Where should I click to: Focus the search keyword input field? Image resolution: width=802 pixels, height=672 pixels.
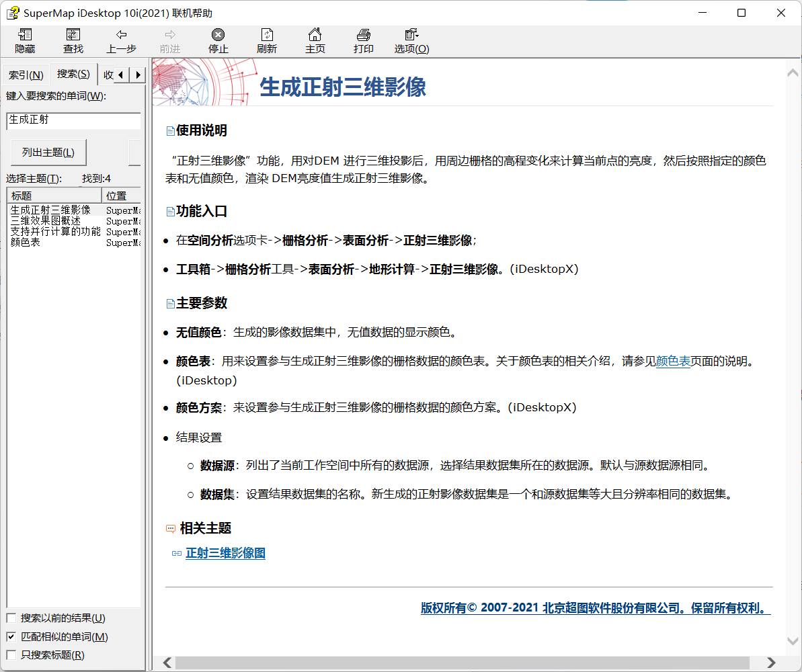click(x=74, y=121)
